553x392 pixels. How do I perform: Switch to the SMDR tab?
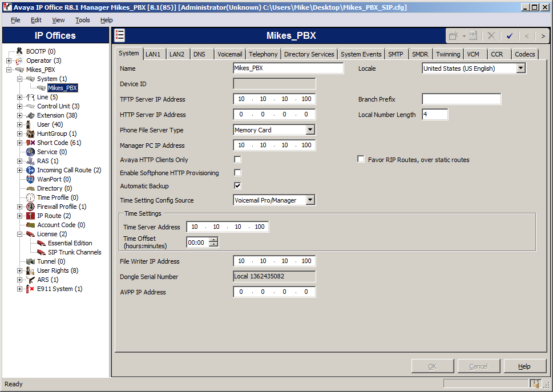(x=420, y=54)
